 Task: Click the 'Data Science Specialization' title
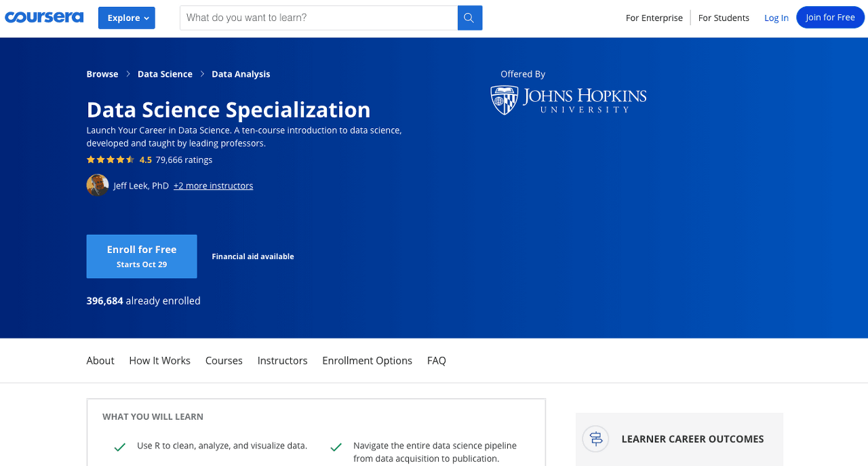click(229, 110)
